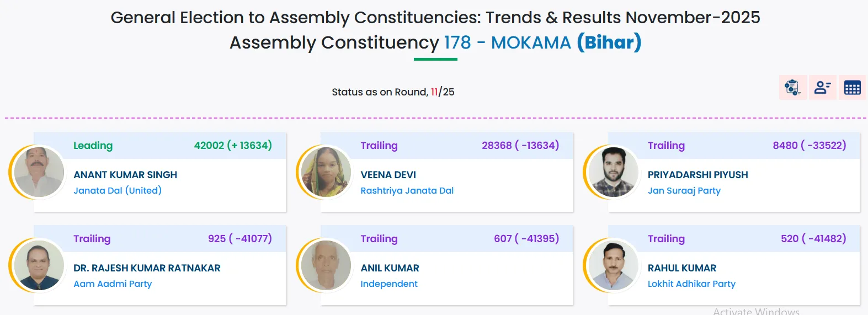Click Anil Kumar's candidate photo

[326, 265]
